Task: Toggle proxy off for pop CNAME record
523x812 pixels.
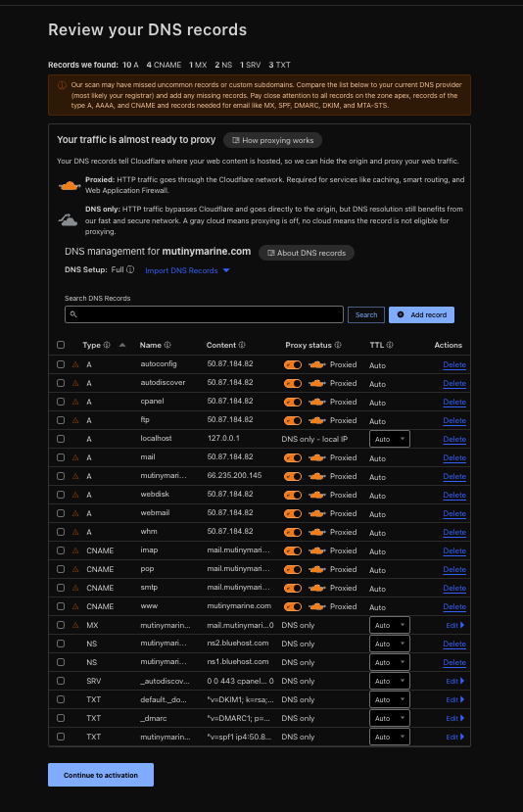Action: click(x=293, y=570)
